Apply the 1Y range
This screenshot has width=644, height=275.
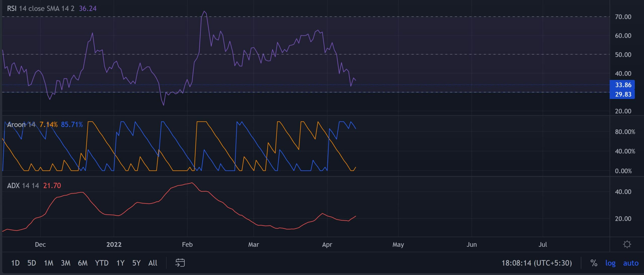[x=120, y=263]
